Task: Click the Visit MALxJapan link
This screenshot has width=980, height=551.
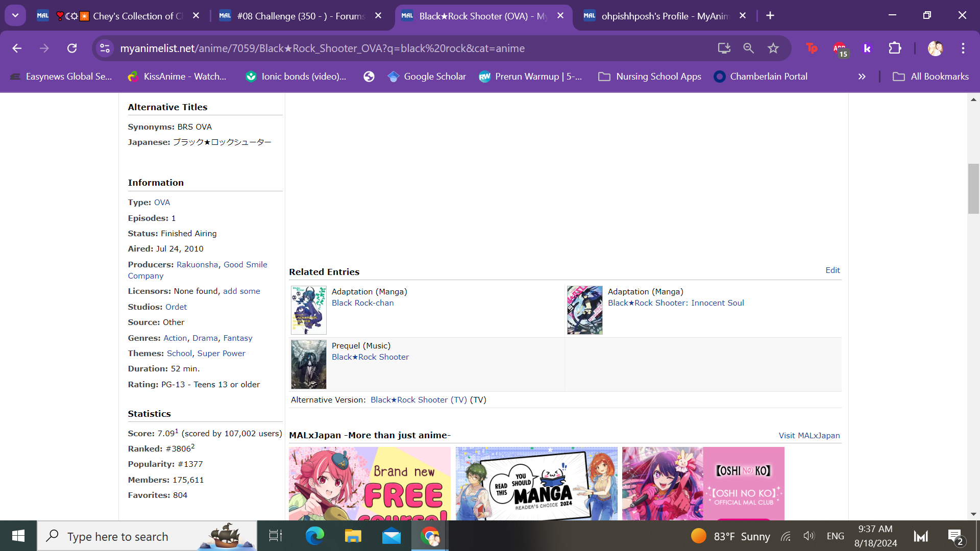Action: (x=809, y=436)
